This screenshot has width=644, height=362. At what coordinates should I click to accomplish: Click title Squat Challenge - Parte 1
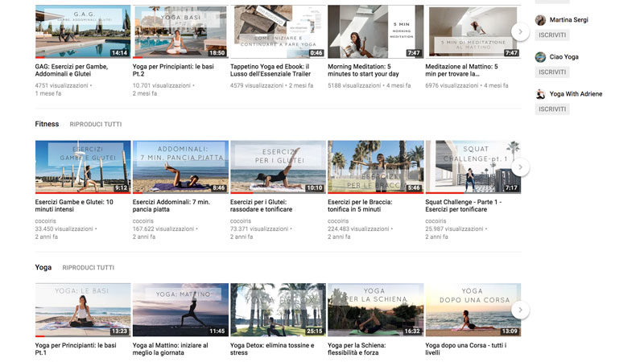(x=464, y=206)
